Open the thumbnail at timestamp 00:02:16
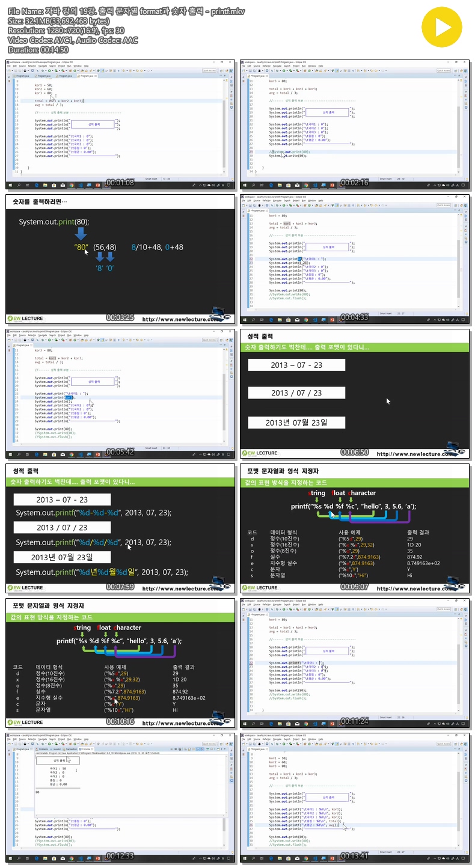The height and width of the screenshot is (868, 475). click(x=354, y=124)
